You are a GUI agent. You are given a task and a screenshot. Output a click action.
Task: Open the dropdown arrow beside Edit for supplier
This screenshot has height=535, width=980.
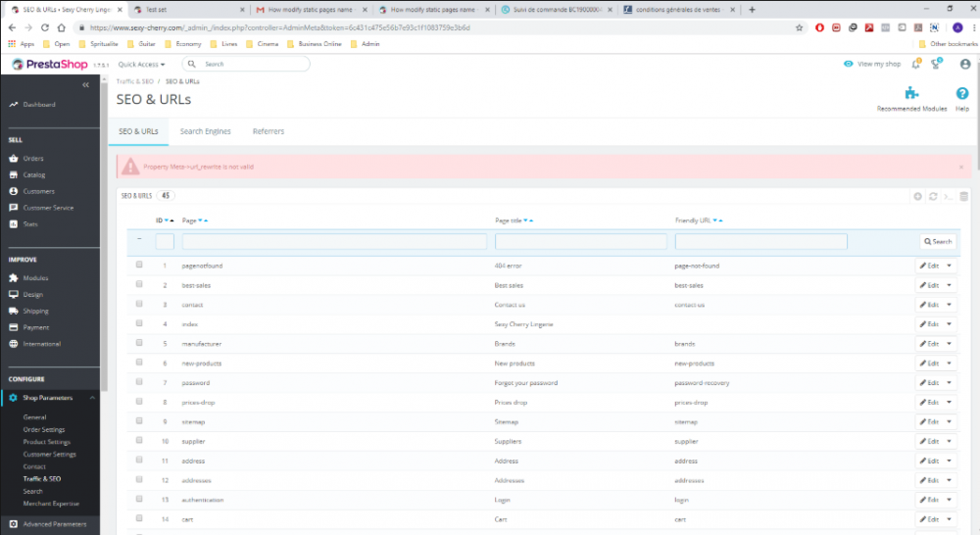950,441
